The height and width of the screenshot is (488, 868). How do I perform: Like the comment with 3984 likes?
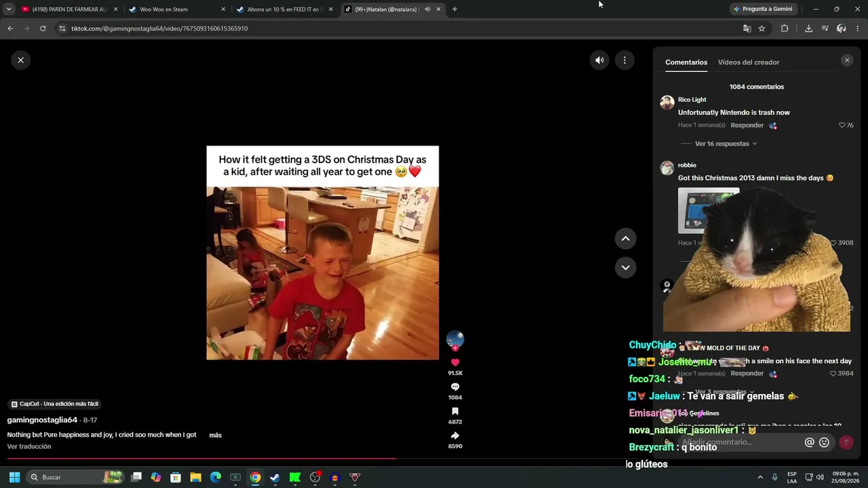click(833, 373)
